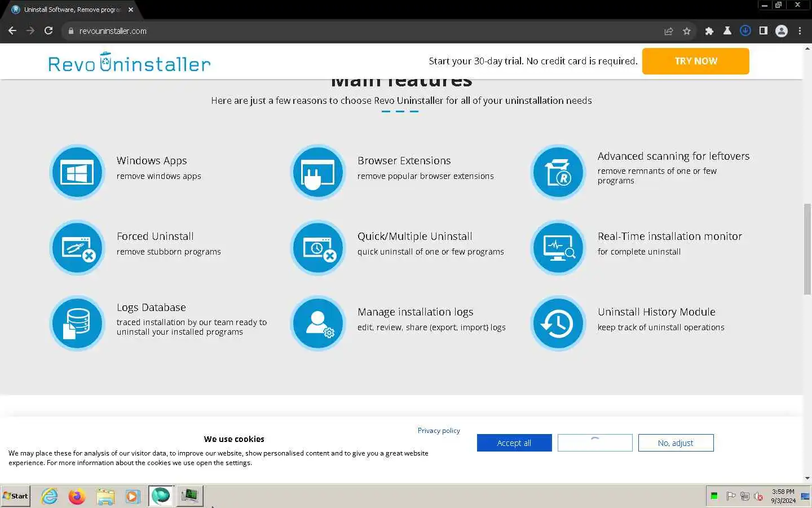
Task: Click the 'remove stubborn programs' text
Action: (x=169, y=252)
